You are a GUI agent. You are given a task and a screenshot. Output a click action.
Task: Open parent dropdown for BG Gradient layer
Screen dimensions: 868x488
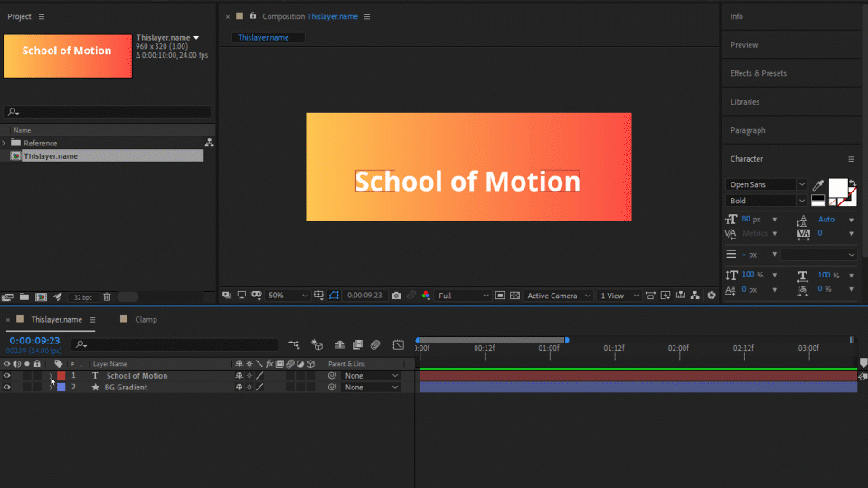pos(371,388)
